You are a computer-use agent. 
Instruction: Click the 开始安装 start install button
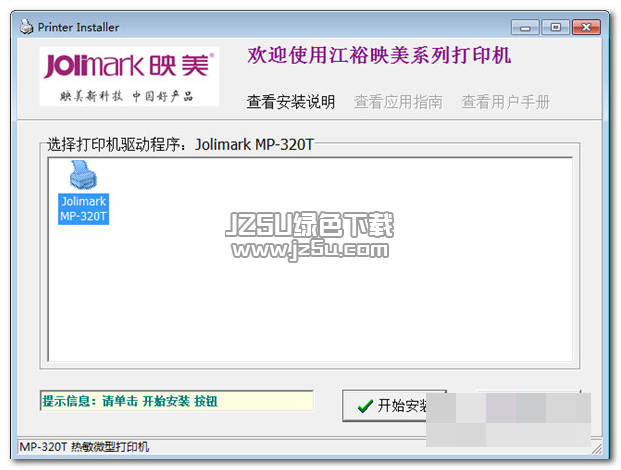(394, 405)
